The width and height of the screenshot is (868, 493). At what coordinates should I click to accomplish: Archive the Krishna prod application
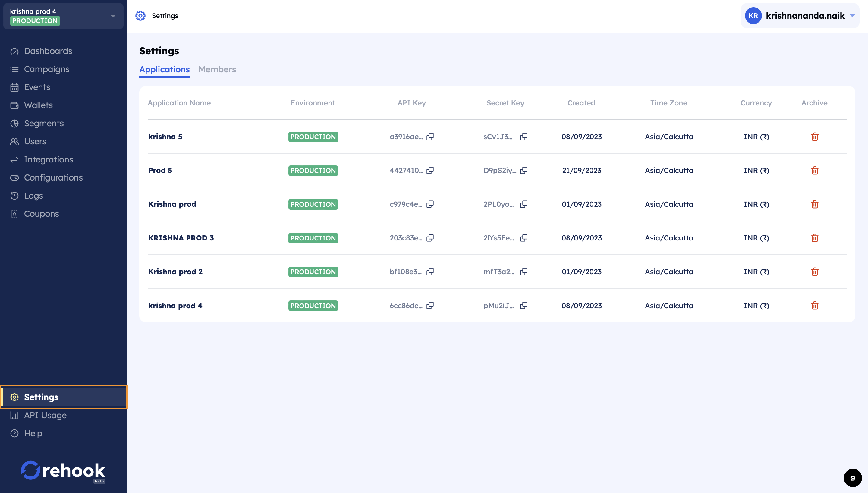tap(815, 204)
